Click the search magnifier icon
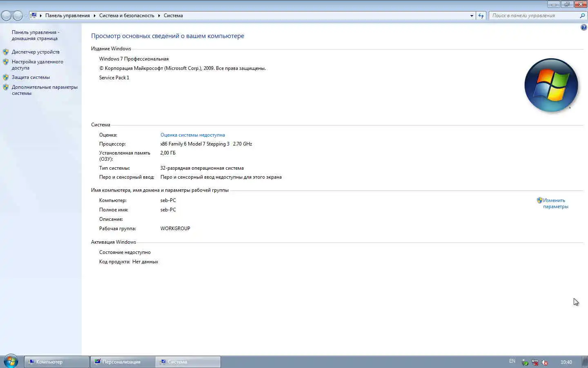This screenshot has width=588, height=368. tap(582, 16)
